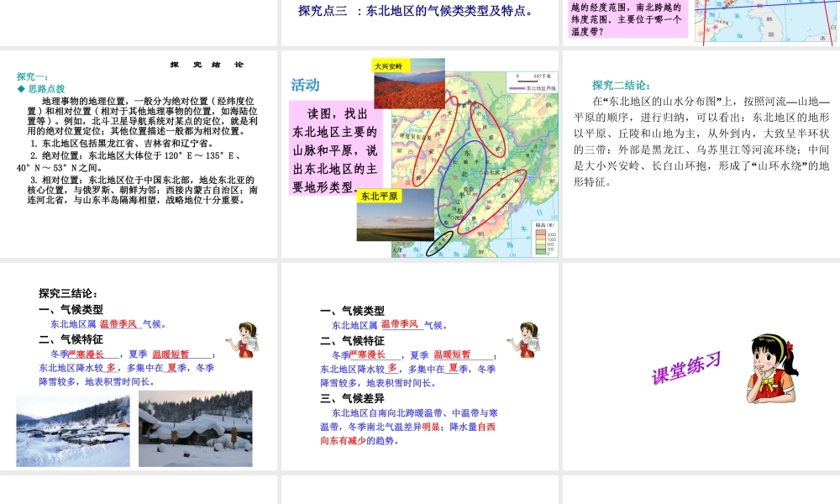This screenshot has height=504, width=840.
Task: Click the right snow-covered houses photo
Action: pos(196,428)
